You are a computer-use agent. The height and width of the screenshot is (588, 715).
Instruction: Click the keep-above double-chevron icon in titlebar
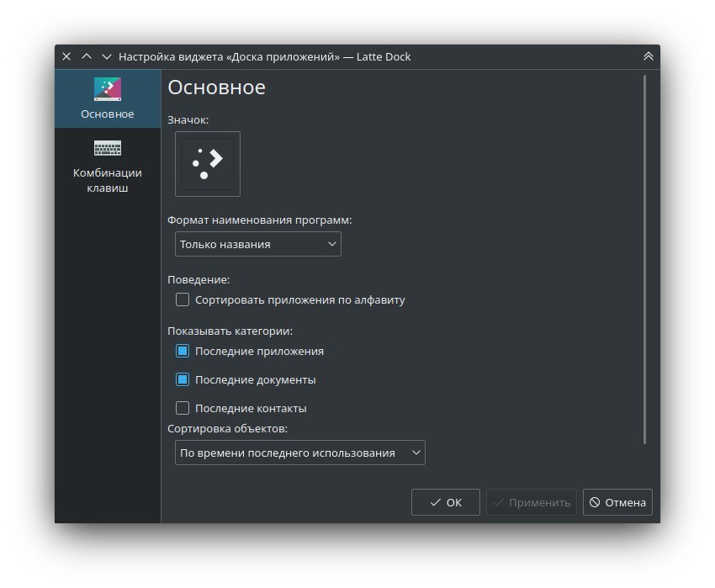pyautogui.click(x=648, y=56)
